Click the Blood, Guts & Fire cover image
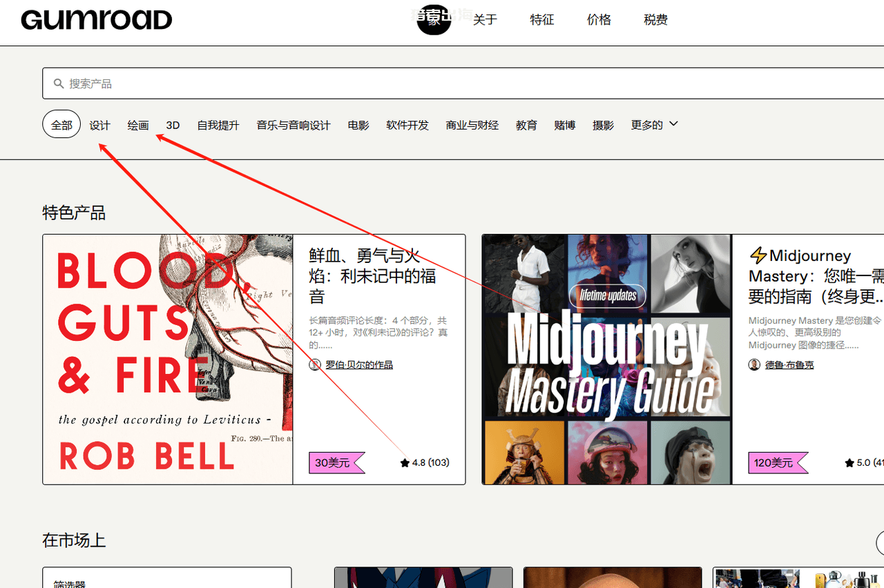884x588 pixels. pyautogui.click(x=168, y=360)
